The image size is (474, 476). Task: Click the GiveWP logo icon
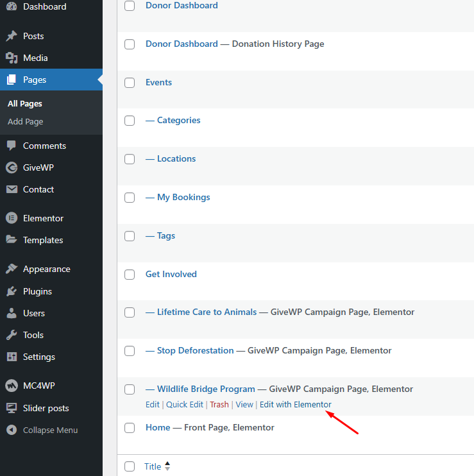(x=12, y=167)
